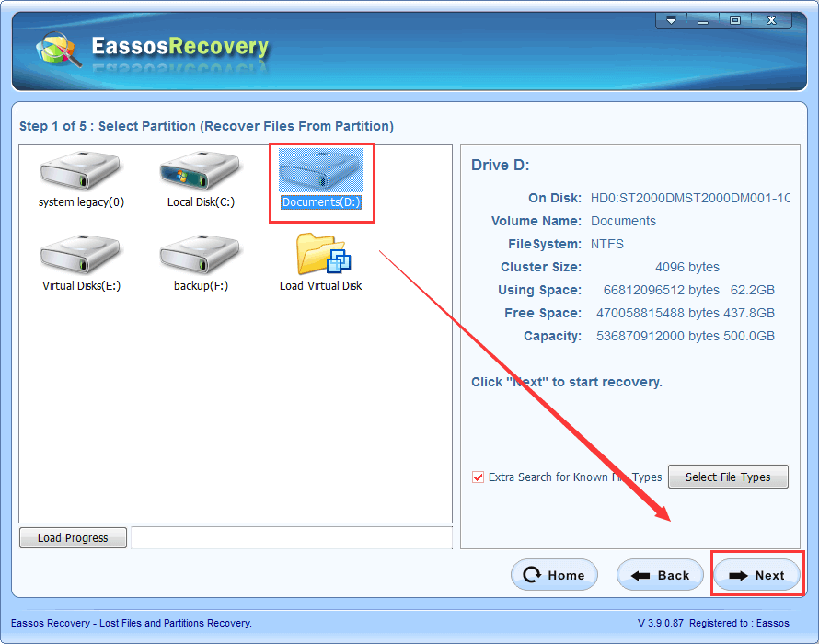Click the Virtual Disks(E:) label
This screenshot has height=644, width=819.
coord(82,286)
